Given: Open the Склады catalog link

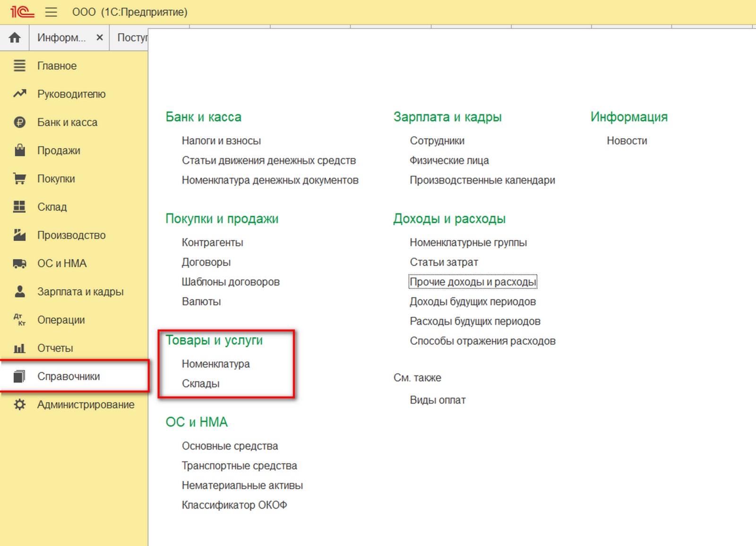Looking at the screenshot, I should [x=201, y=384].
